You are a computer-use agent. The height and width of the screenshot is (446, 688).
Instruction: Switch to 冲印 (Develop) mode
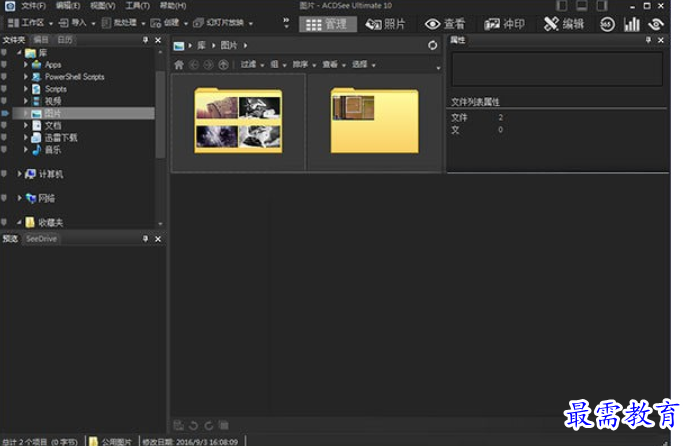pyautogui.click(x=504, y=24)
